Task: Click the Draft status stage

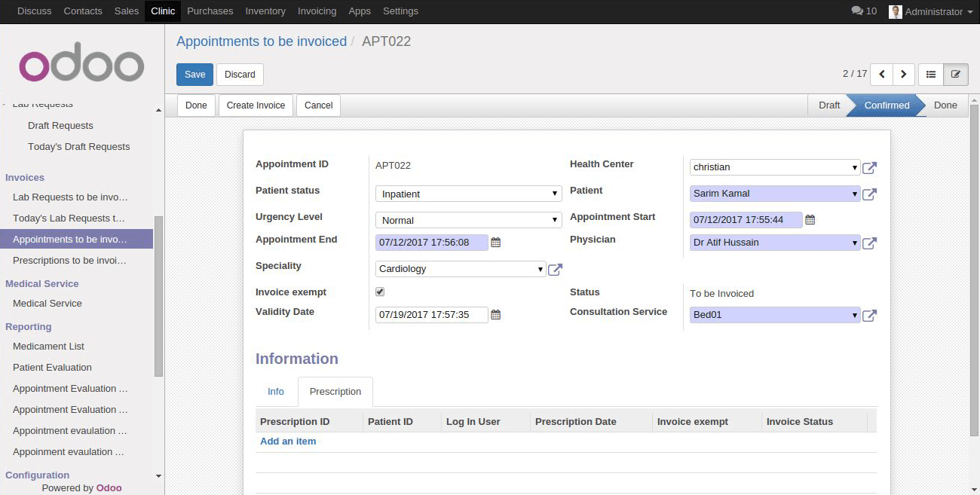Action: click(x=829, y=105)
